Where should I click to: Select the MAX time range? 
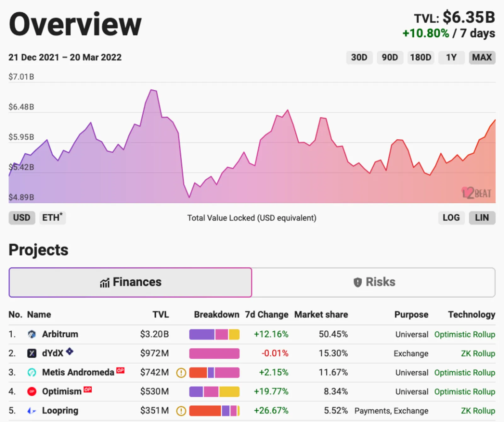click(x=482, y=58)
